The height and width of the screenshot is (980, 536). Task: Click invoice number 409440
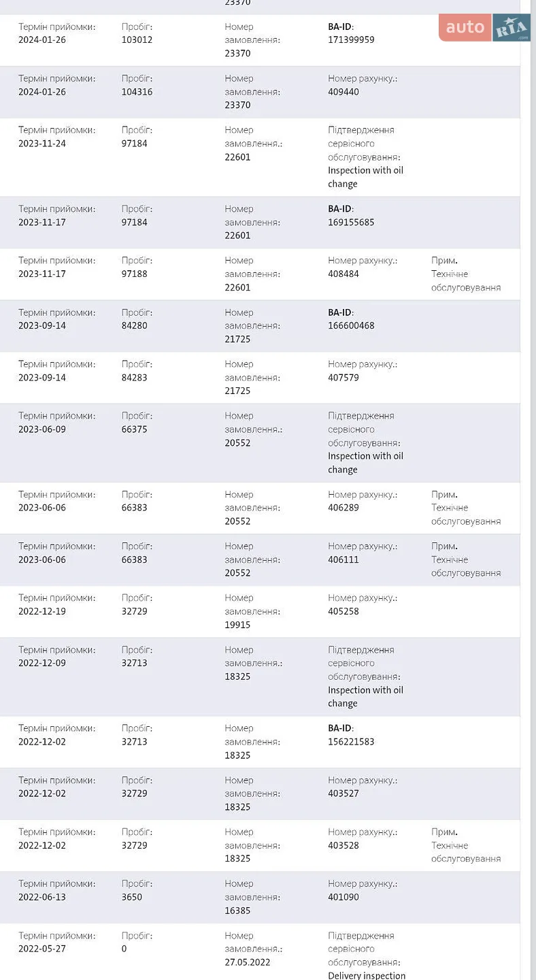[x=344, y=92]
